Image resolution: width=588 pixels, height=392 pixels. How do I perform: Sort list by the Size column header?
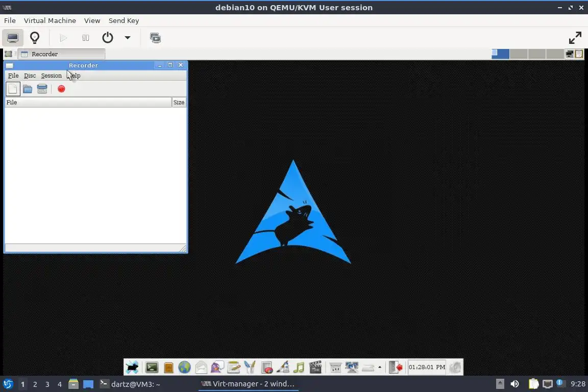[x=179, y=102]
